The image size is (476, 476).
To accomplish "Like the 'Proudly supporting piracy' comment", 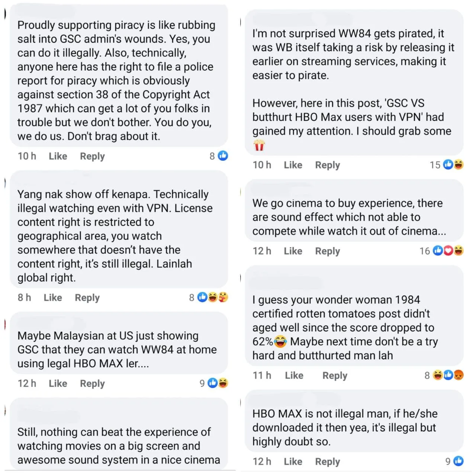I will tap(58, 156).
